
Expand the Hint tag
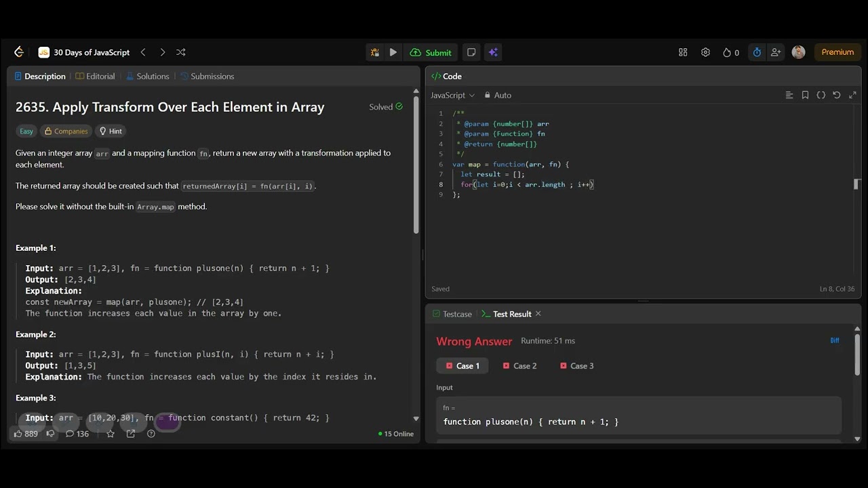coord(111,131)
